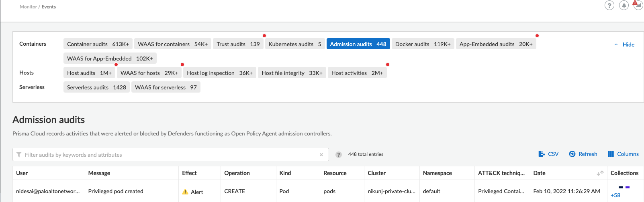Click the alert chart icon in top right
This screenshot has width=644, height=202.
(x=638, y=5)
